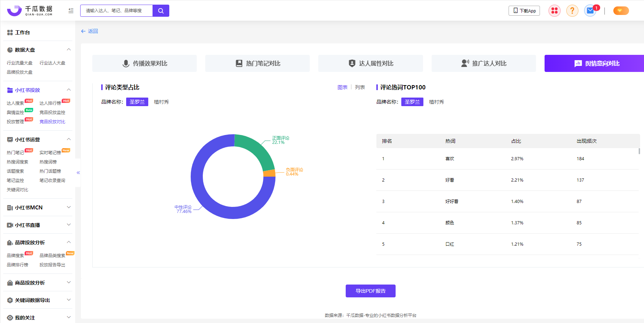
Task: Click the 商品投放分析 shopping bag icon
Action: click(x=10, y=283)
